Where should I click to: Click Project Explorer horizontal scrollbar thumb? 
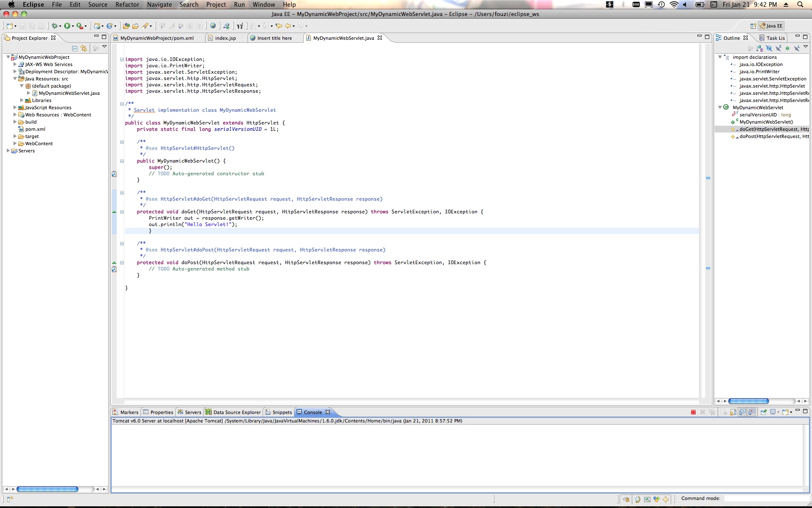point(47,489)
